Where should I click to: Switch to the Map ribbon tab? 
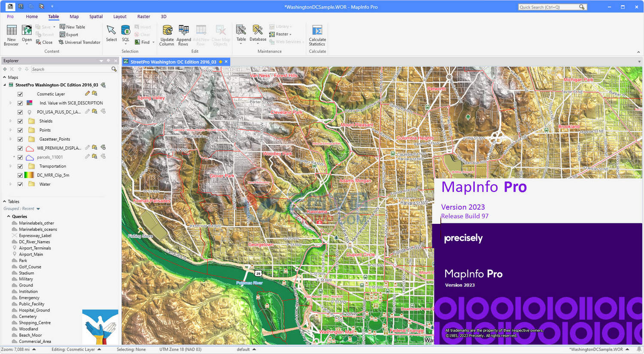pos(74,16)
